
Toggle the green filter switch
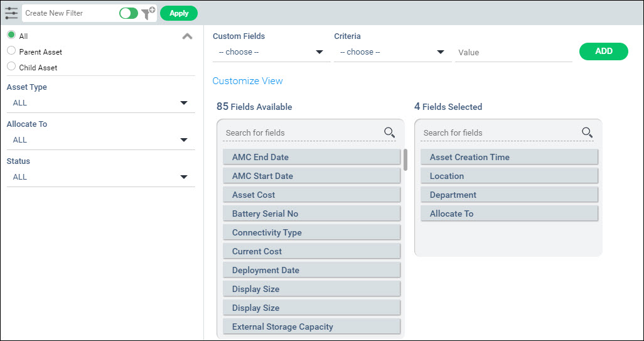point(129,13)
